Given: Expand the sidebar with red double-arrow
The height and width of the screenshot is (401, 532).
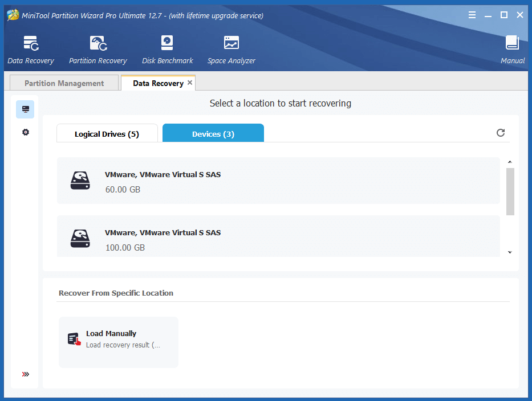Looking at the screenshot, I should (26, 374).
